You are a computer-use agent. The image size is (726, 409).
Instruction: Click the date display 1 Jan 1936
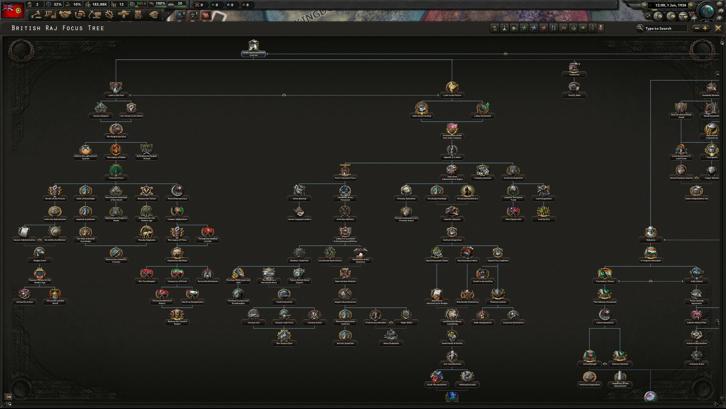click(670, 5)
